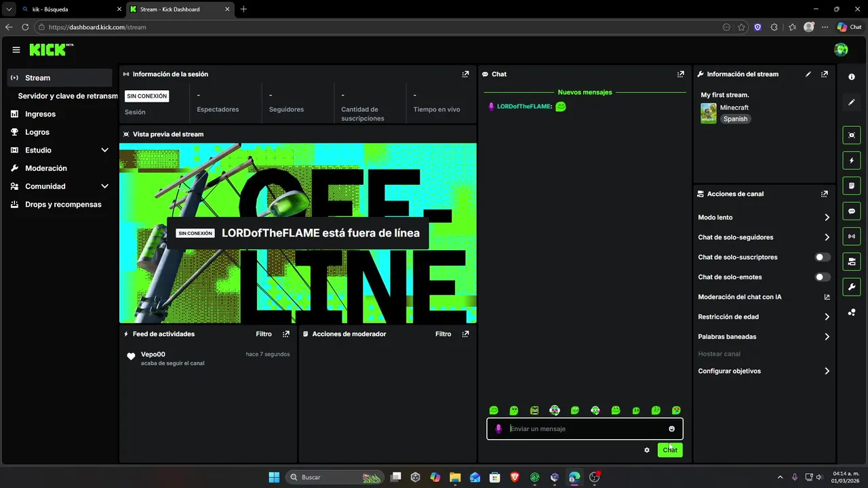
Task: Insert the first green smiley emote
Action: click(494, 411)
